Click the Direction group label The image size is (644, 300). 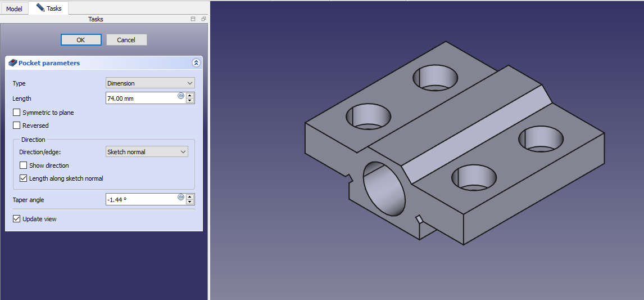click(33, 140)
